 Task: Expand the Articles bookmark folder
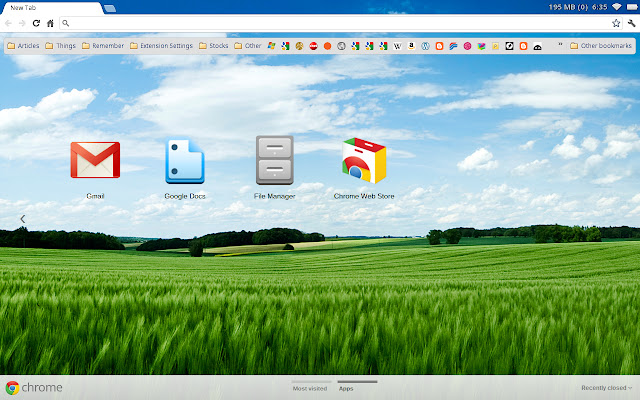coord(23,46)
